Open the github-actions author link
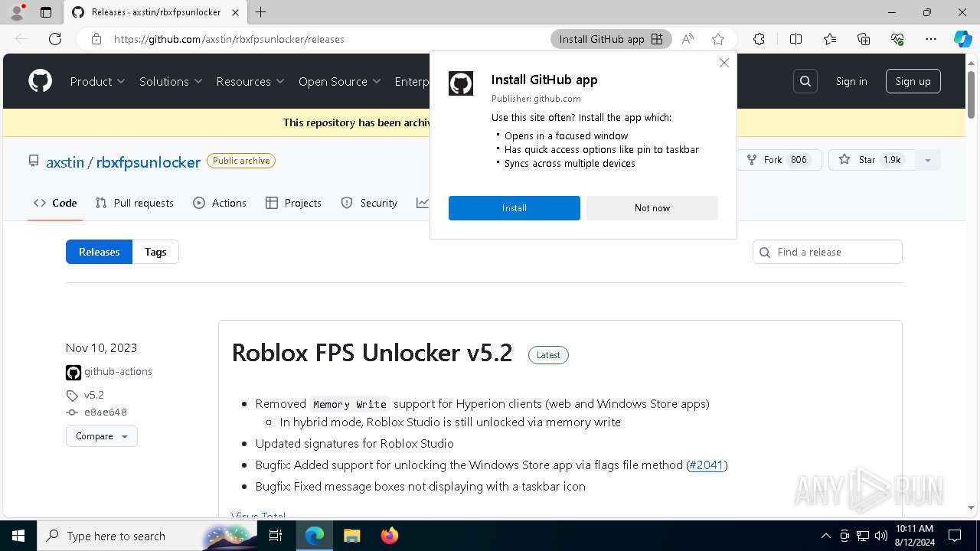This screenshot has width=980, height=551. [x=118, y=372]
